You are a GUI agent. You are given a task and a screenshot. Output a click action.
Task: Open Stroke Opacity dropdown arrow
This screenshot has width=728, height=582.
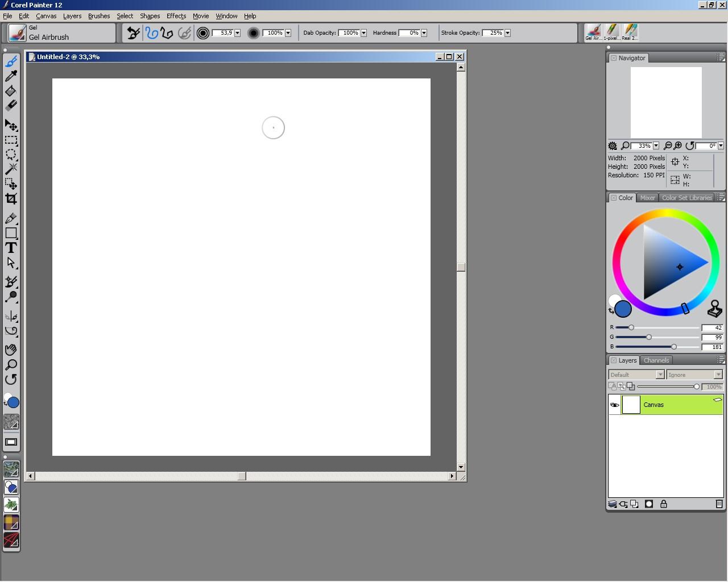pyautogui.click(x=508, y=33)
